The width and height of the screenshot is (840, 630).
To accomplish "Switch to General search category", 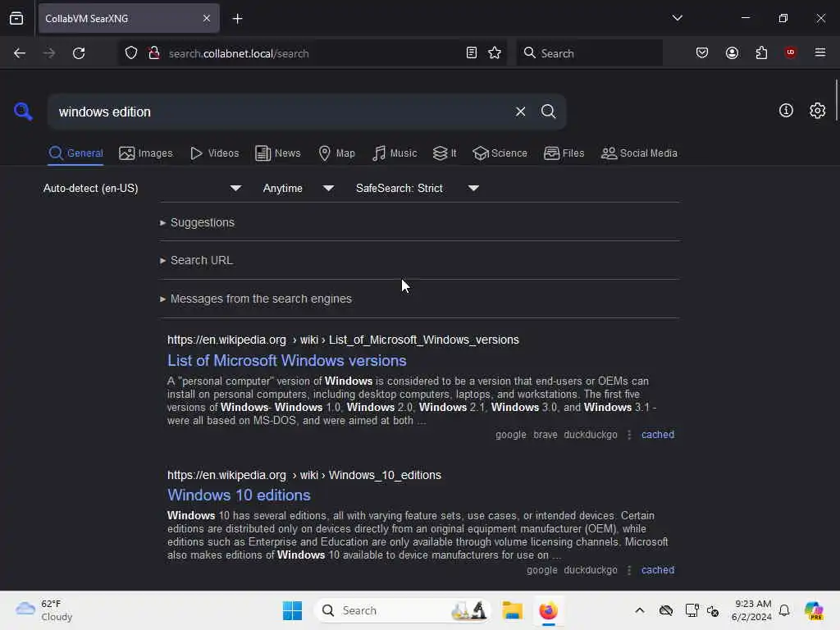I will click(x=76, y=153).
